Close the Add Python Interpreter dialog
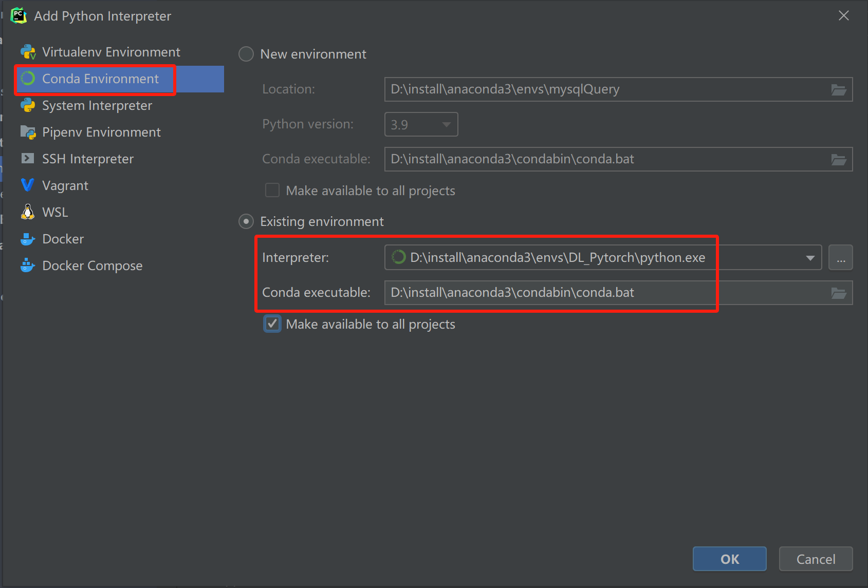The image size is (868, 588). (844, 16)
